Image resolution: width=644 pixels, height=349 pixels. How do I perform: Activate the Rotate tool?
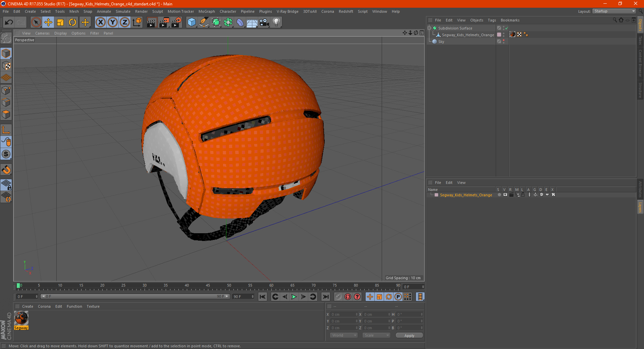point(72,22)
